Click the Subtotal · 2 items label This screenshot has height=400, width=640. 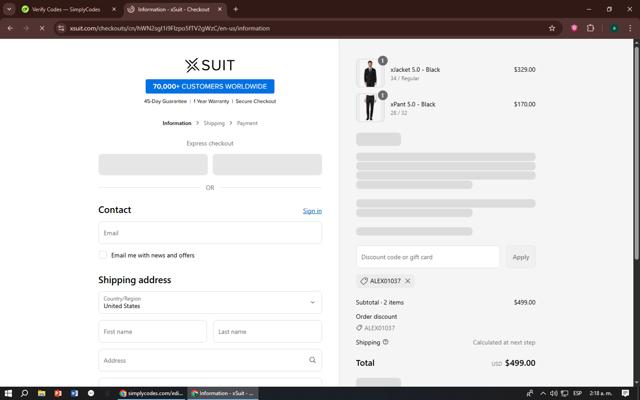(380, 302)
